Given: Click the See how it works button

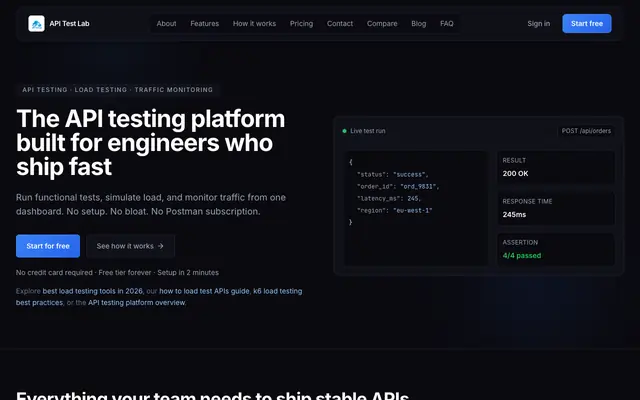Looking at the screenshot, I should pyautogui.click(x=130, y=246).
